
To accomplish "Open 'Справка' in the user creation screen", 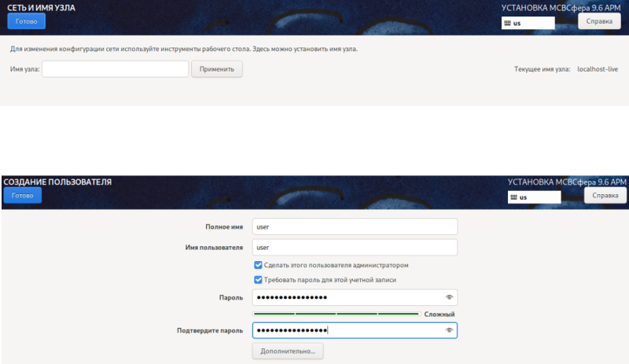I will [605, 195].
